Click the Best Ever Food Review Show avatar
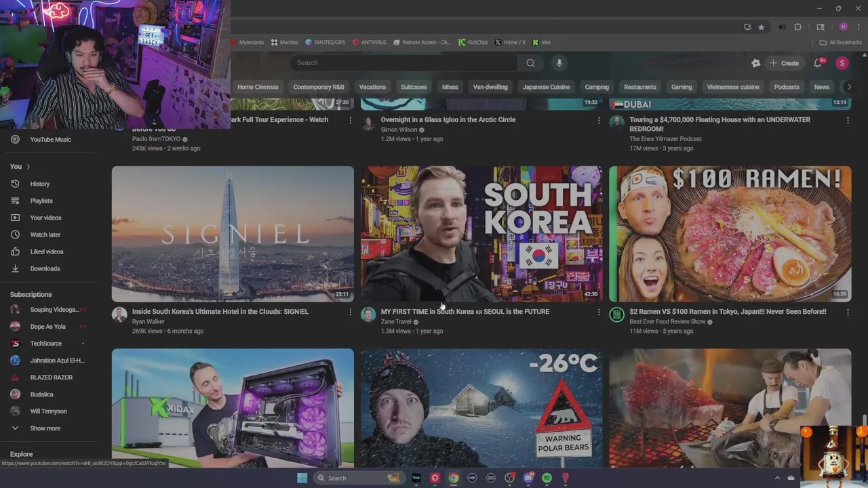Image resolution: width=868 pixels, height=488 pixels. pos(616,314)
